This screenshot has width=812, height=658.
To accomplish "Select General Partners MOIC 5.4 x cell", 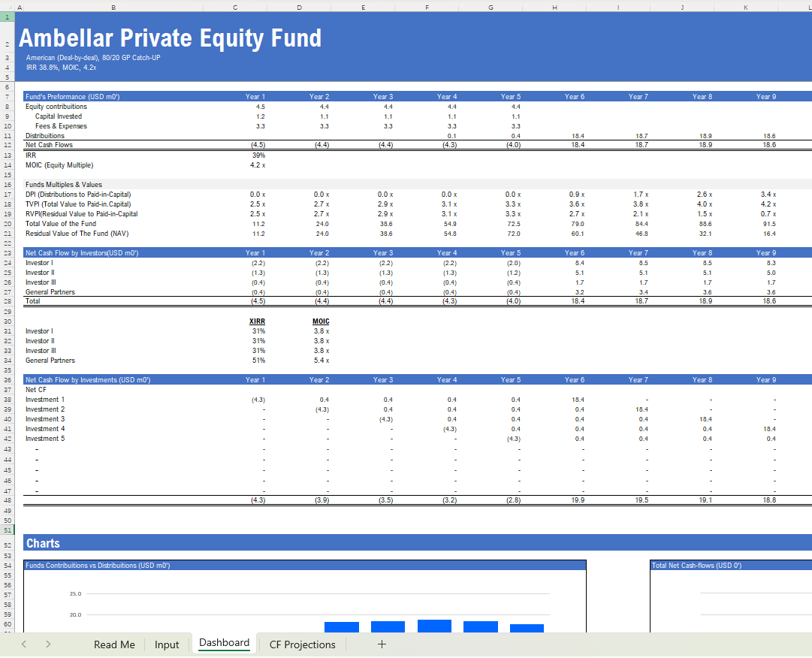I will pos(321,361).
